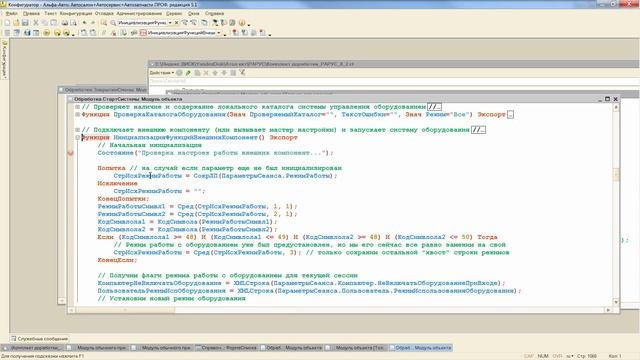Click the Open configuration icon, second toolbar row

(x=7, y=33)
